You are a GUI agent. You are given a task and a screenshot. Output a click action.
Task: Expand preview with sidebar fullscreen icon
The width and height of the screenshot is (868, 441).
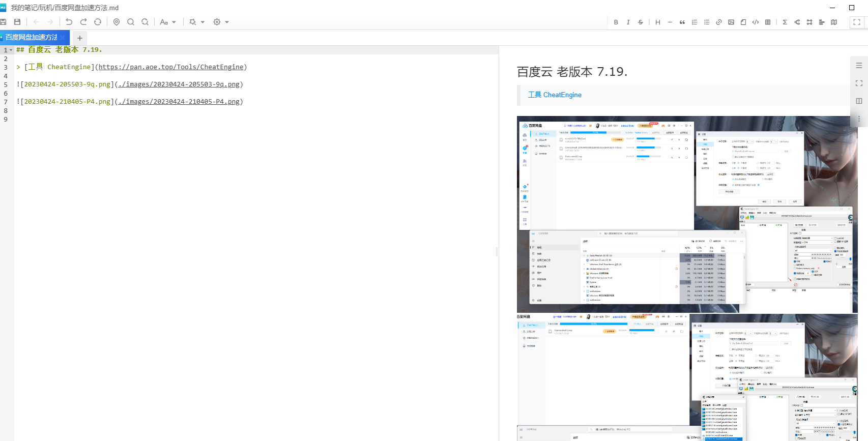[x=859, y=83]
